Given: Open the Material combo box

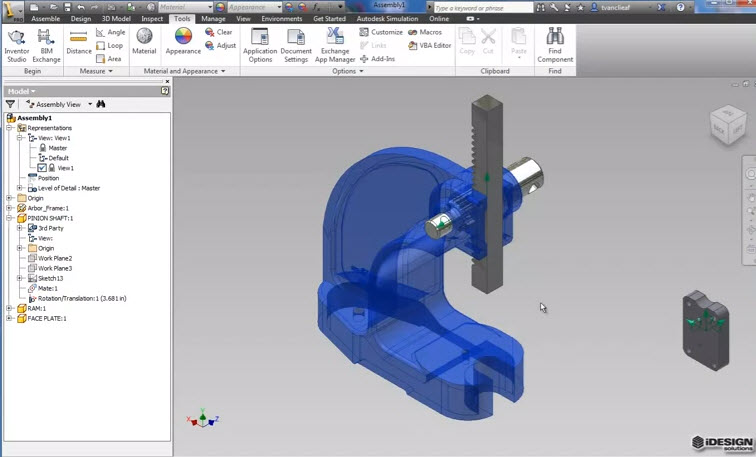Looking at the screenshot, I should [185, 7].
